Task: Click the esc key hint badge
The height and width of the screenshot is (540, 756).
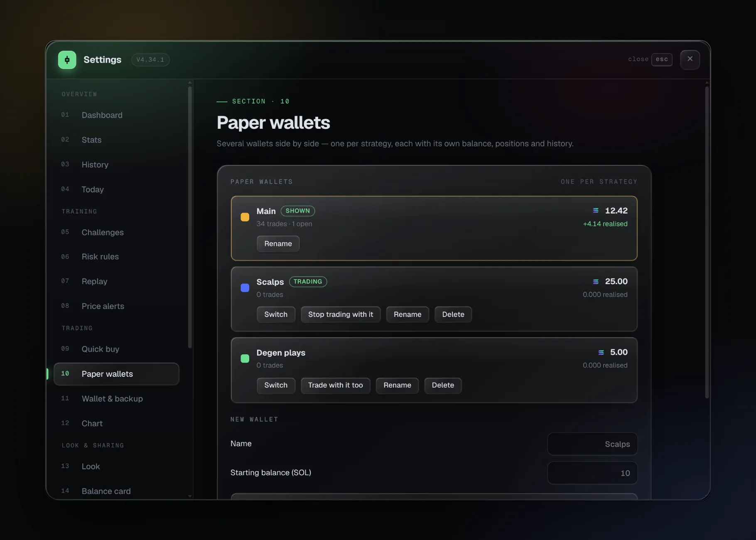Action: point(662,59)
